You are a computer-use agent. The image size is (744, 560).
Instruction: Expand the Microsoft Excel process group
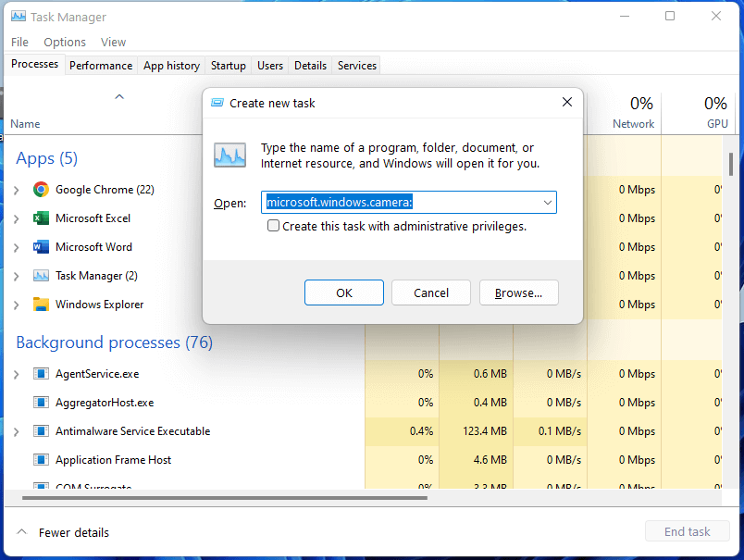17,218
